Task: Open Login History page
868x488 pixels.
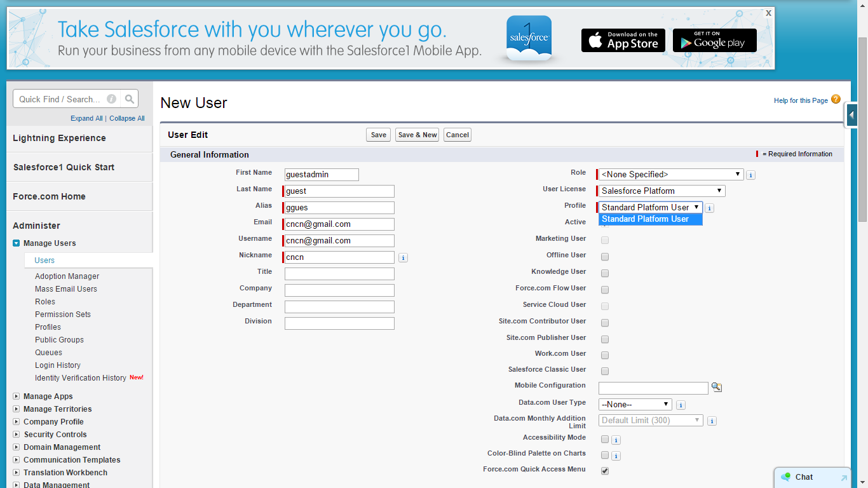Action: [x=58, y=365]
